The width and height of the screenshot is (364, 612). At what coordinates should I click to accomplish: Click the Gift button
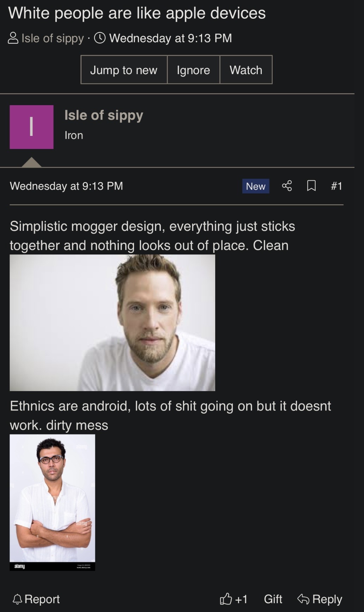[273, 599]
